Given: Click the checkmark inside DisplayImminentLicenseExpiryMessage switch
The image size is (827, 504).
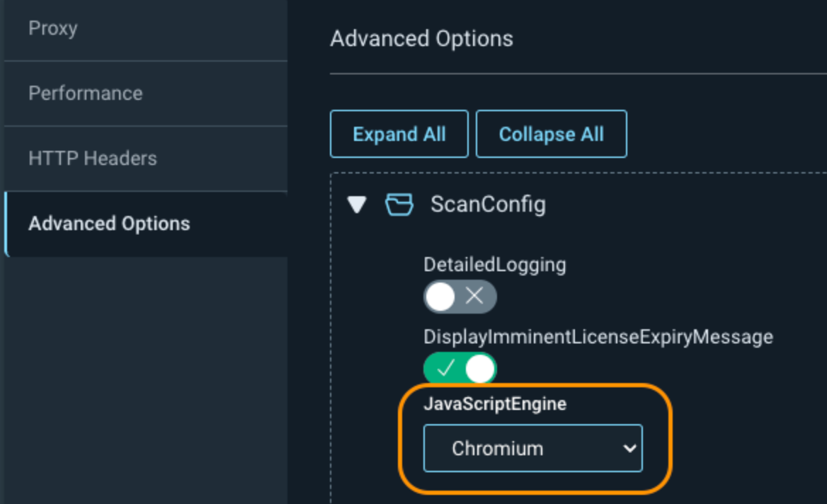Looking at the screenshot, I should (x=445, y=369).
